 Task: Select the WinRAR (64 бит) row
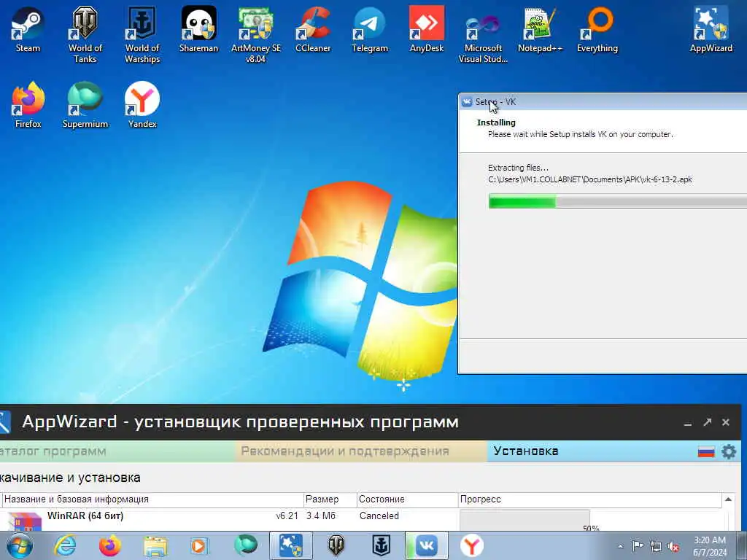coord(361,519)
